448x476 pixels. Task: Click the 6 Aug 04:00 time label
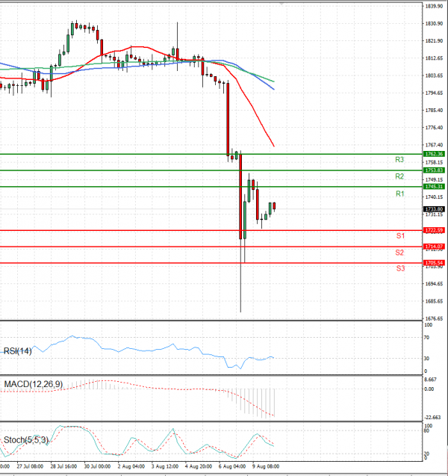pos(232,466)
